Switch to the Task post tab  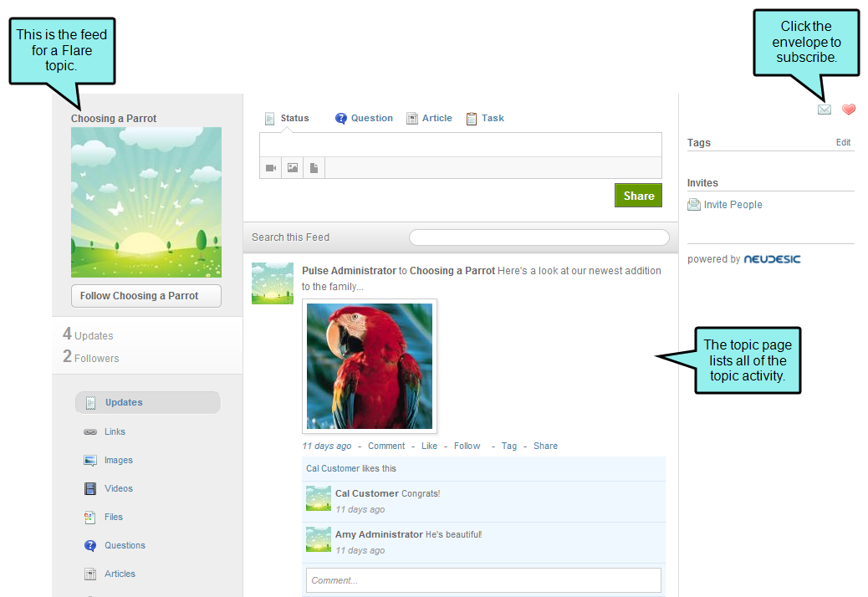[493, 118]
